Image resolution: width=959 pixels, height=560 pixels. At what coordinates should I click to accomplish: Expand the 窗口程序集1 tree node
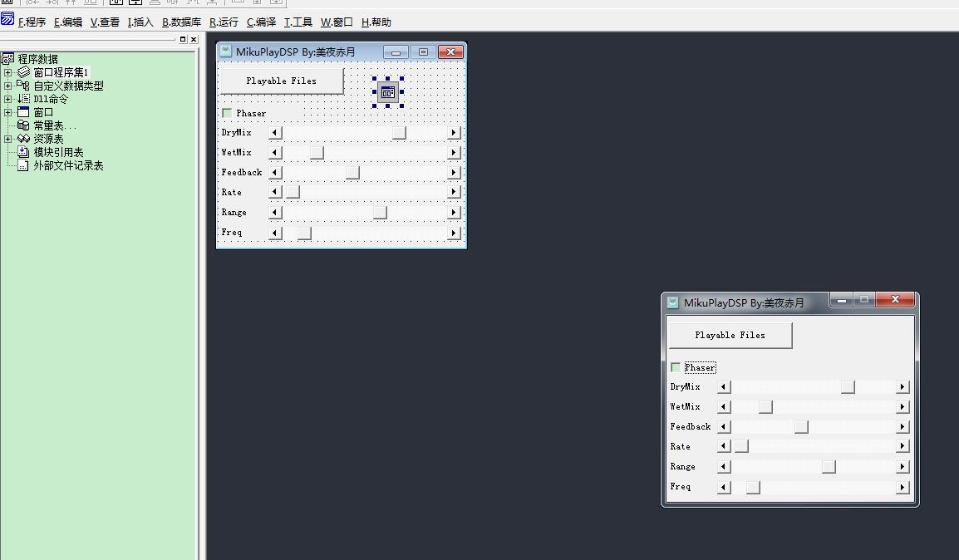(x=8, y=72)
